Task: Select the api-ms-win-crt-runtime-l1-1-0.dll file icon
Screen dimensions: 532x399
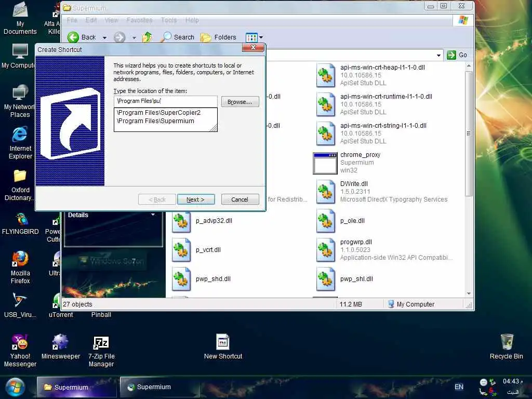Action: [326, 104]
